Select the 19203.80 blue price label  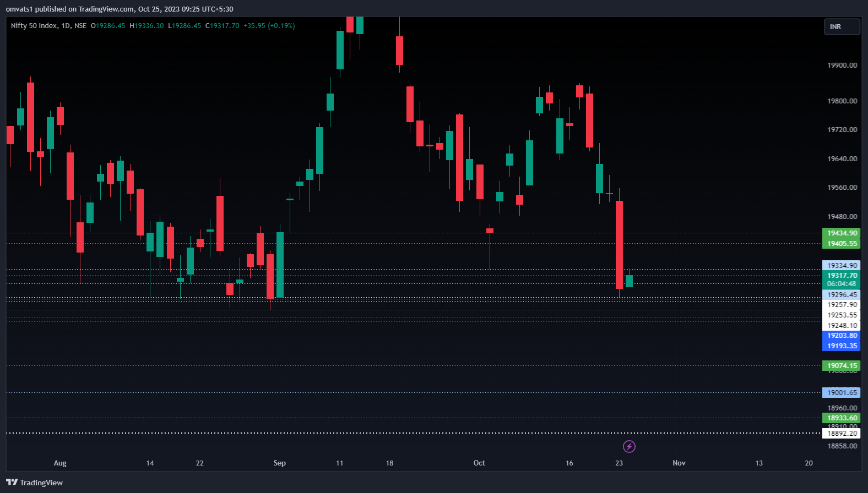point(842,336)
